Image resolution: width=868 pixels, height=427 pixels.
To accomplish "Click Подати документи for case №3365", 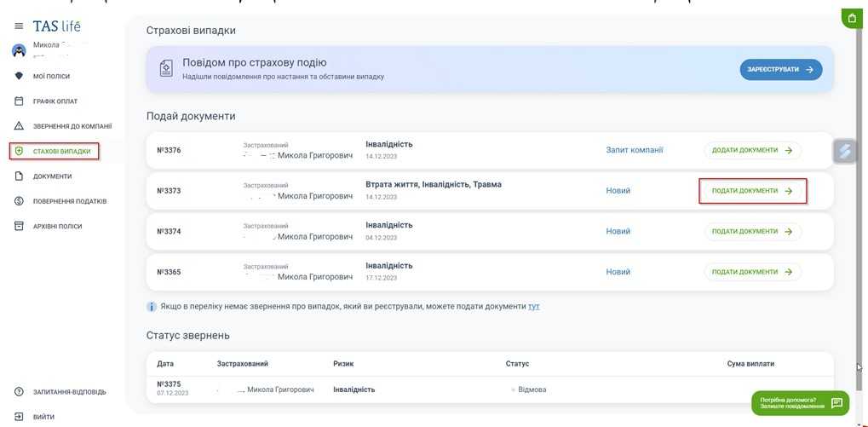I will coord(752,272).
